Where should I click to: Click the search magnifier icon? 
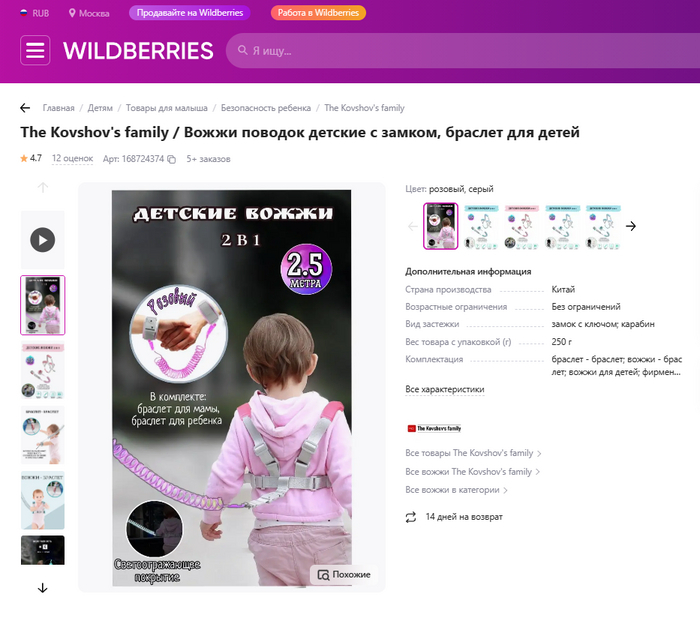[242, 50]
